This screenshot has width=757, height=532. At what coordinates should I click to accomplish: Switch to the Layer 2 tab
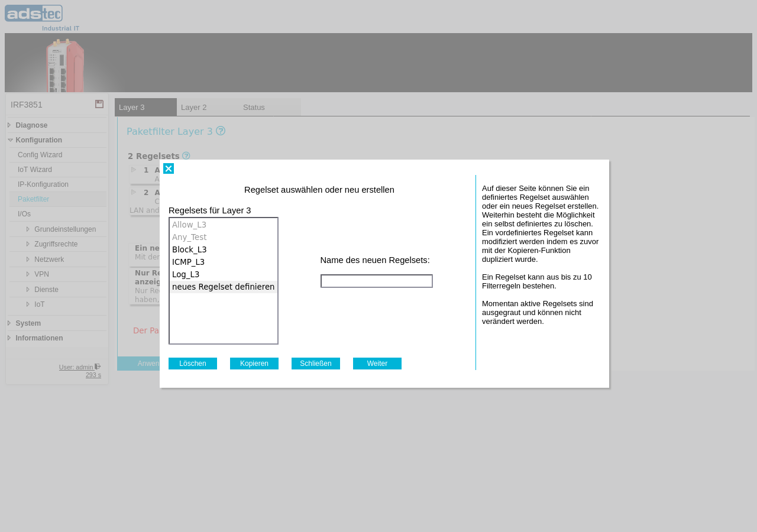pos(208,107)
